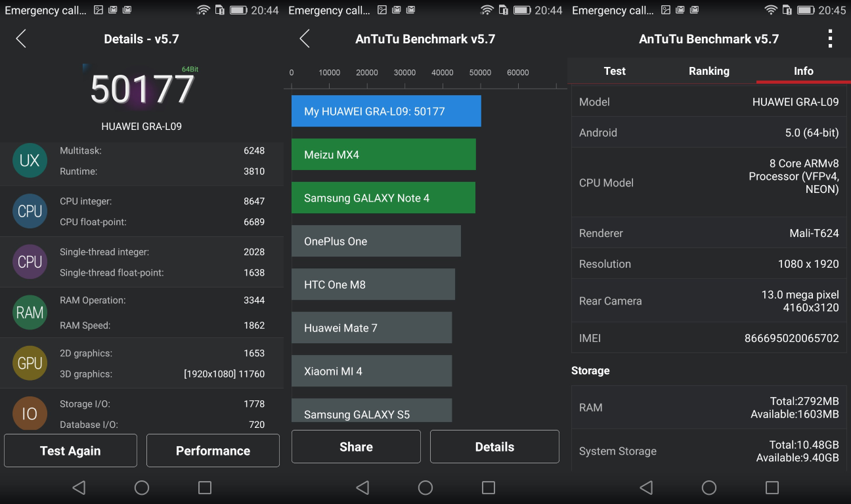Tap the Resolution 1080 x 1920 row
Screen dimensions: 851x504
click(x=709, y=264)
